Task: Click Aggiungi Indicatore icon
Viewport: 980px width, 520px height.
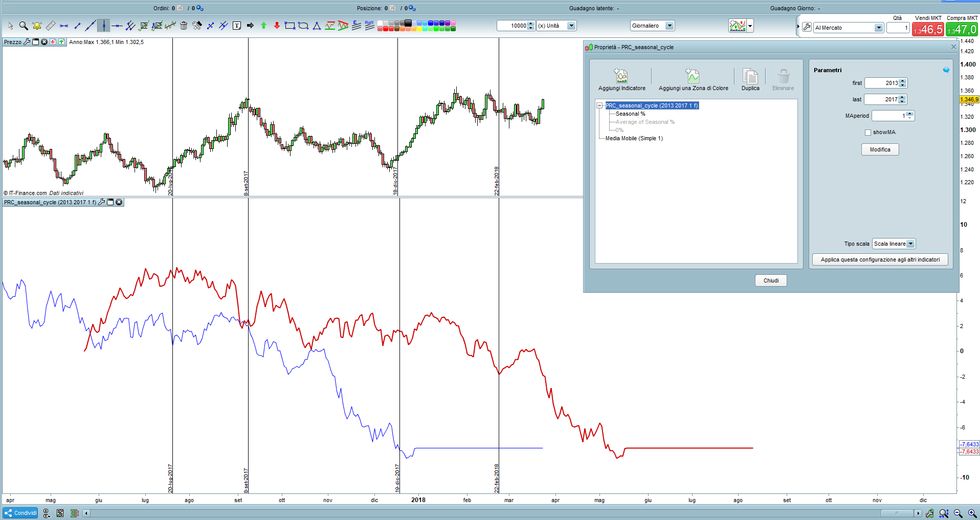Action: pyautogui.click(x=621, y=76)
